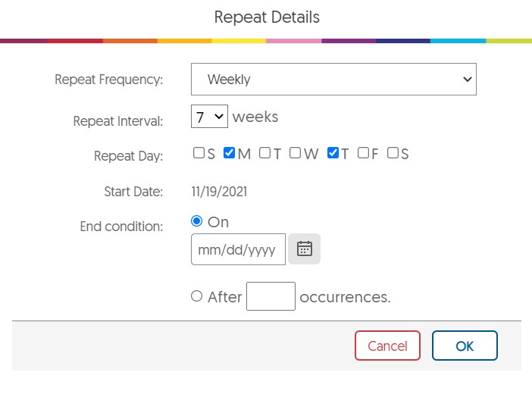The image size is (532, 394).
Task: Click the Repeat Frequency label
Action: (x=108, y=80)
